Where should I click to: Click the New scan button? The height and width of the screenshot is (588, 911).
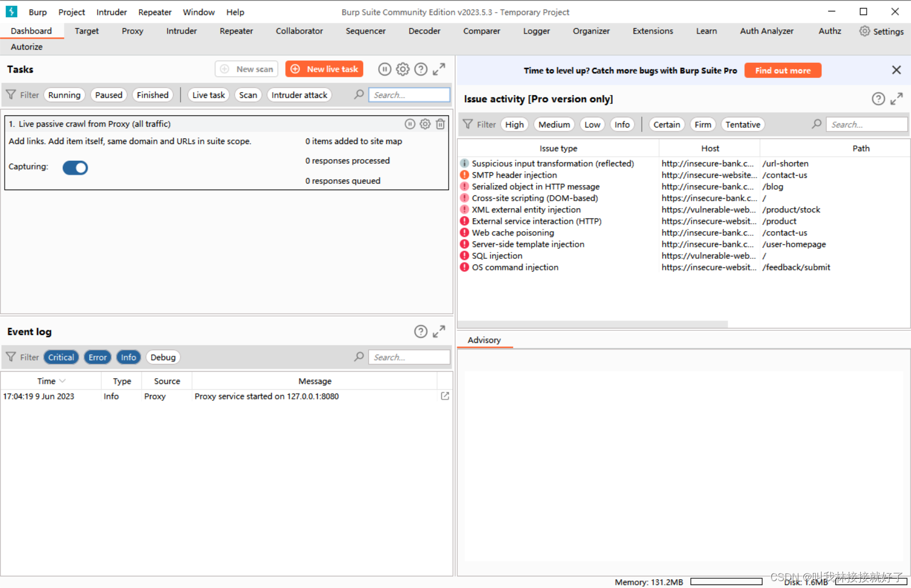[247, 69]
